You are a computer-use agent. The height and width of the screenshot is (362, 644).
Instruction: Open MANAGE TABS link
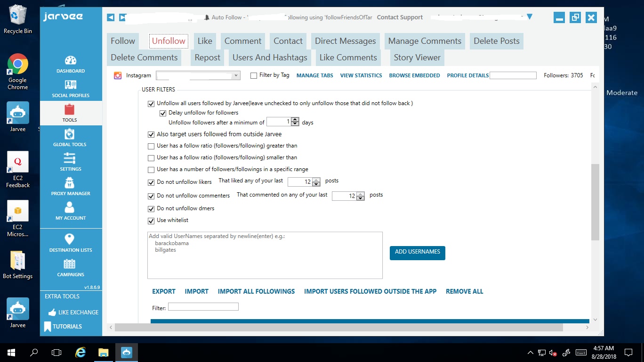[x=315, y=75]
